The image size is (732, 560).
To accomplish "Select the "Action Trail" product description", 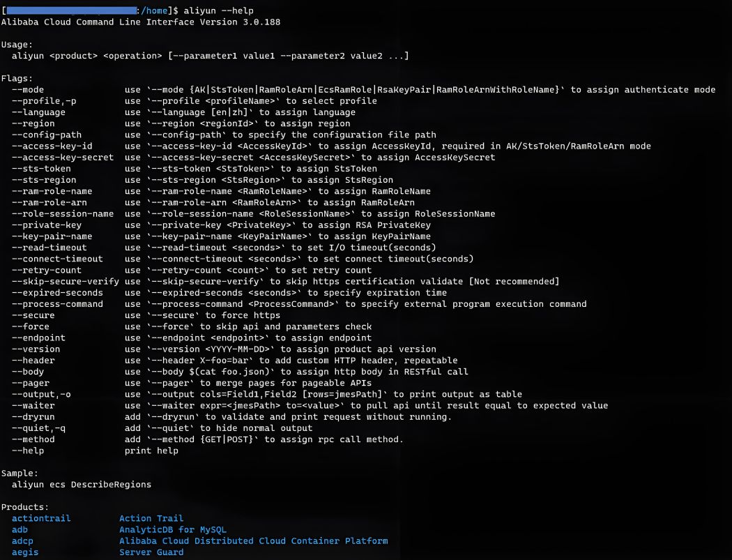I will [151, 518].
